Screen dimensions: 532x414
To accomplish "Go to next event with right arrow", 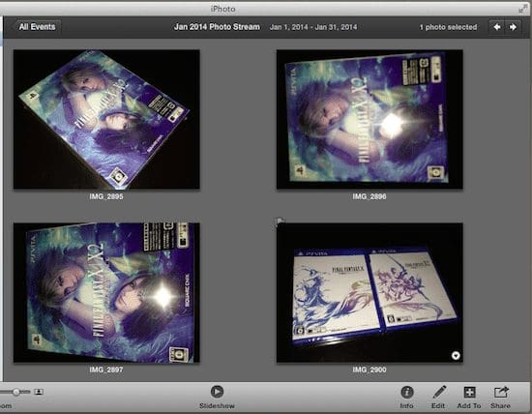I will pos(513,27).
